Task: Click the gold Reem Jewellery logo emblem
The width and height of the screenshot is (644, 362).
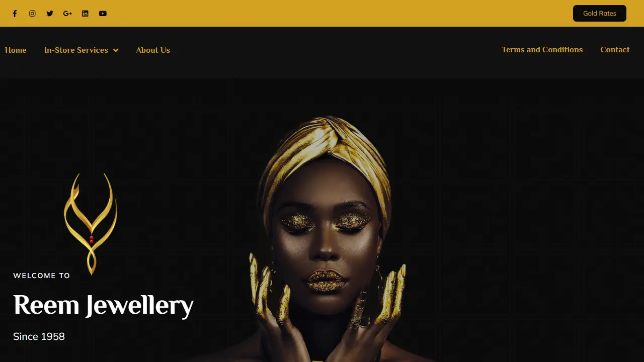Action: click(91, 224)
